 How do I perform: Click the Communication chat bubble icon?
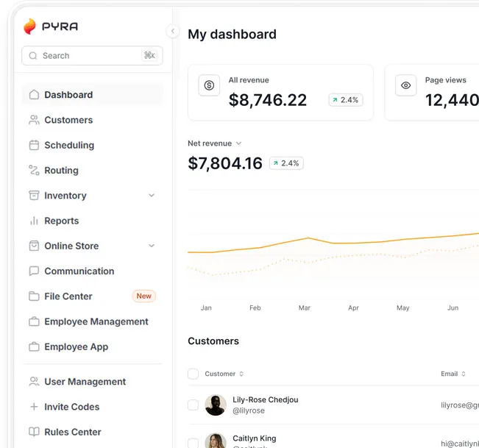(34, 271)
